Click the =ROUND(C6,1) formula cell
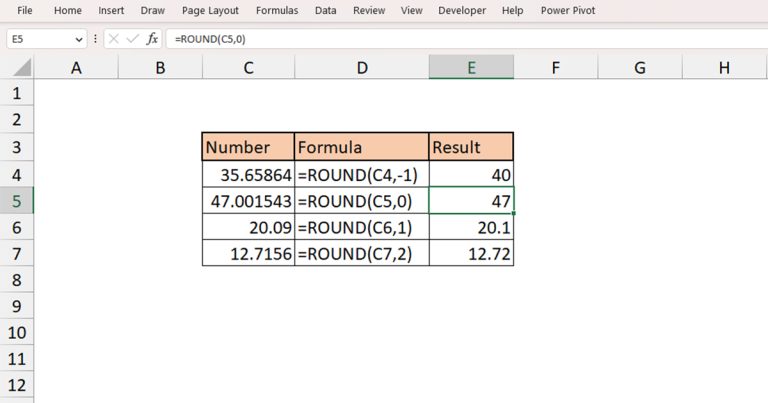 coord(362,227)
